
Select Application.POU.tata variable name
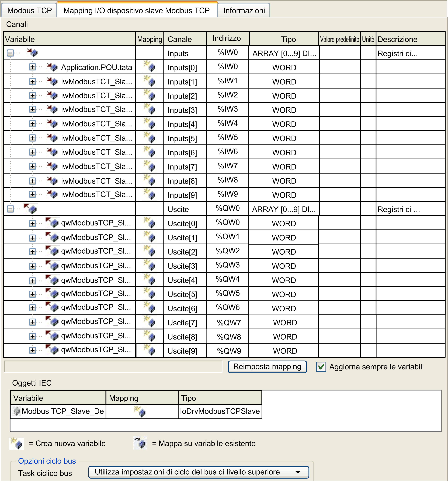pos(96,67)
